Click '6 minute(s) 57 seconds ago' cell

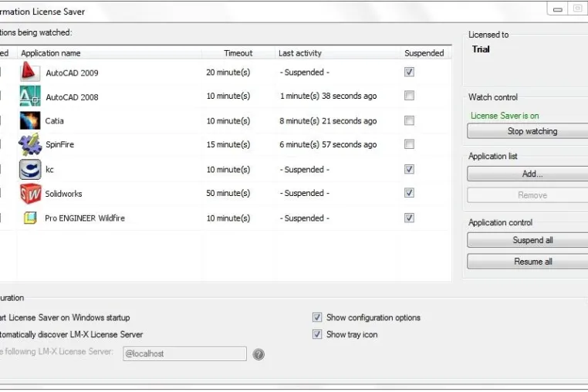328,144
